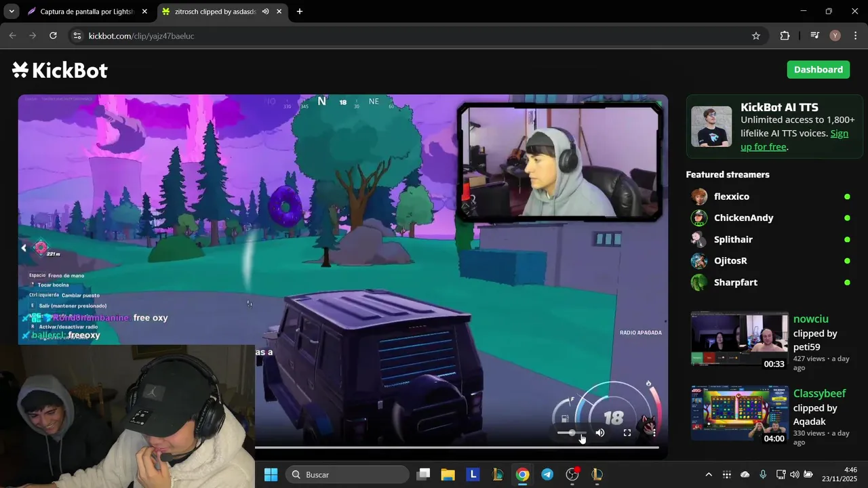Open the Chrome extensions puzzle icon
Screen dimensions: 868x488
[785, 36]
